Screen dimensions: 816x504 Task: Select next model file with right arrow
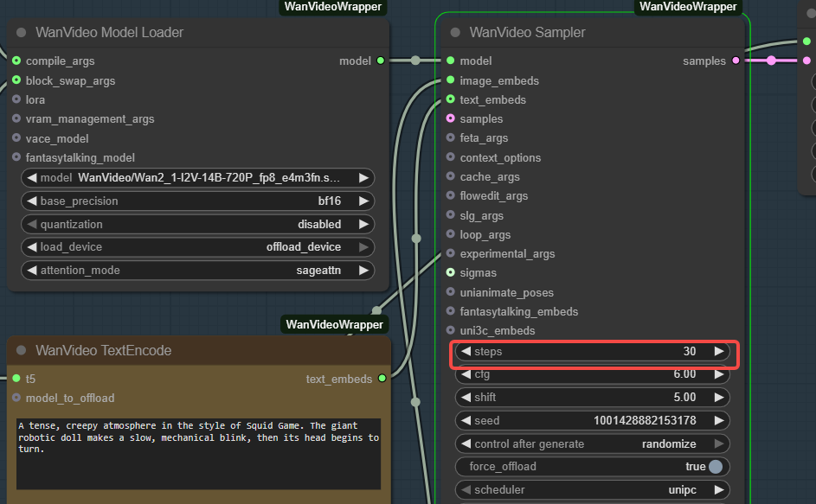pos(363,178)
